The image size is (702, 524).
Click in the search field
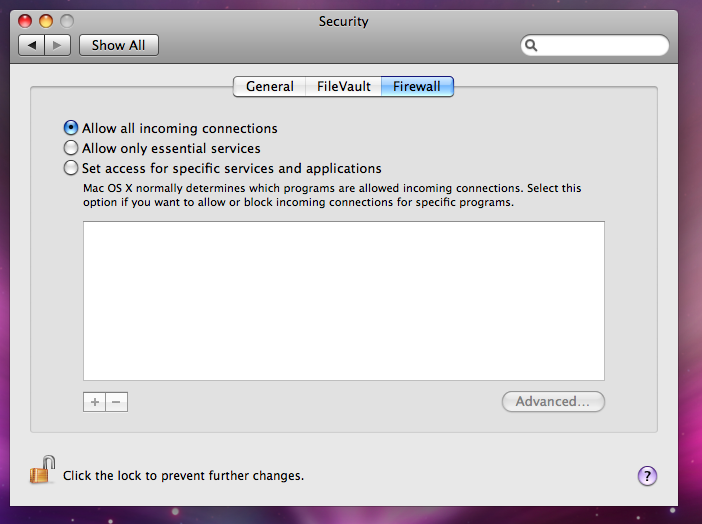point(595,45)
